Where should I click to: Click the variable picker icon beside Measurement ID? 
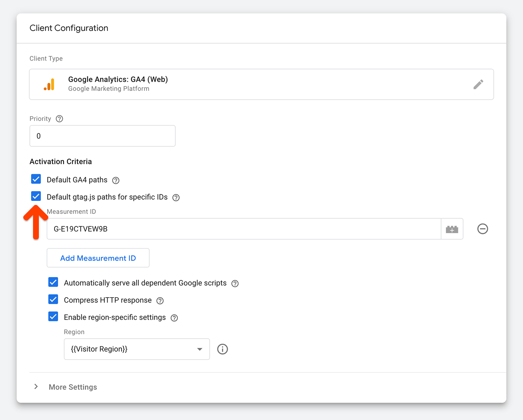(x=452, y=229)
